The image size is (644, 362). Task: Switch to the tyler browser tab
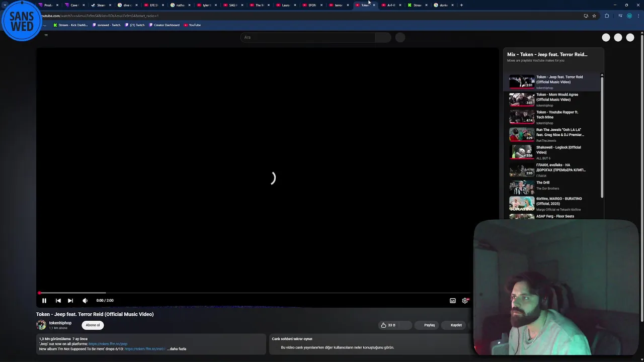coord(206,5)
